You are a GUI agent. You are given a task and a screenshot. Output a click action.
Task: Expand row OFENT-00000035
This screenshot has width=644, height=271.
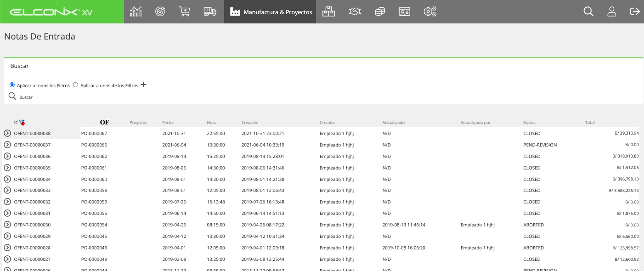click(x=7, y=168)
